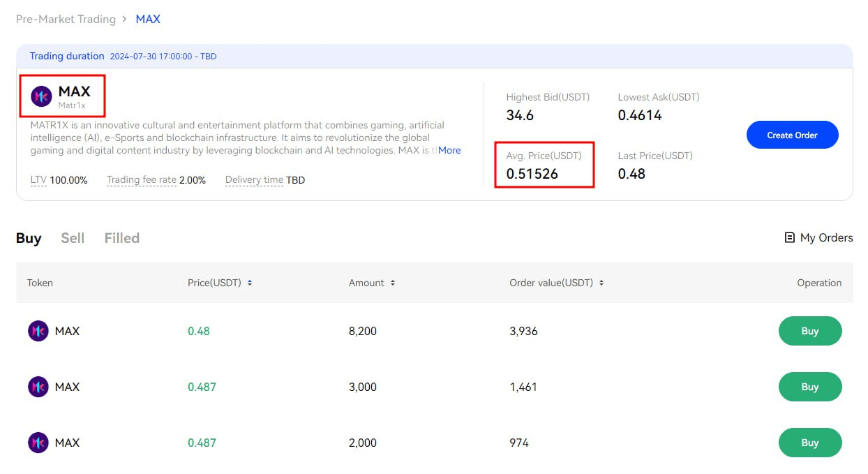Click the amount 3,000 cell
The width and height of the screenshot is (868, 474).
pyautogui.click(x=363, y=387)
